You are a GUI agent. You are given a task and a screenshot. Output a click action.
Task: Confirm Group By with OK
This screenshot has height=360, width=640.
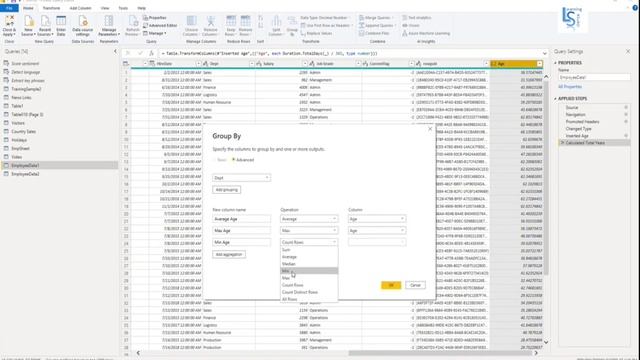(391, 285)
